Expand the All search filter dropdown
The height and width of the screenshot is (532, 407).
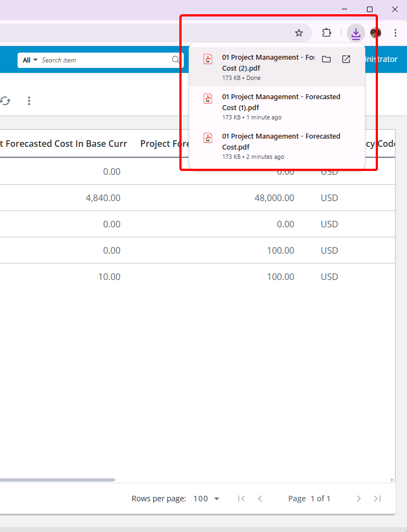30,60
